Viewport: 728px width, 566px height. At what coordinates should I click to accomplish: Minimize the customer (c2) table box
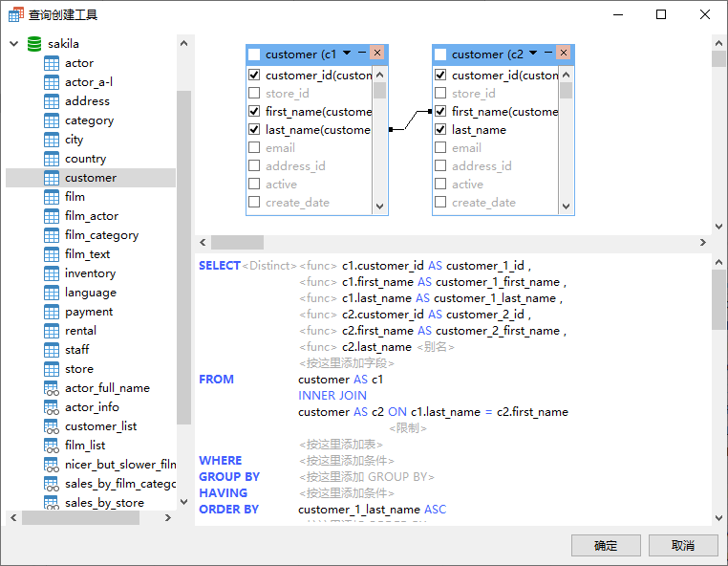tap(548, 53)
